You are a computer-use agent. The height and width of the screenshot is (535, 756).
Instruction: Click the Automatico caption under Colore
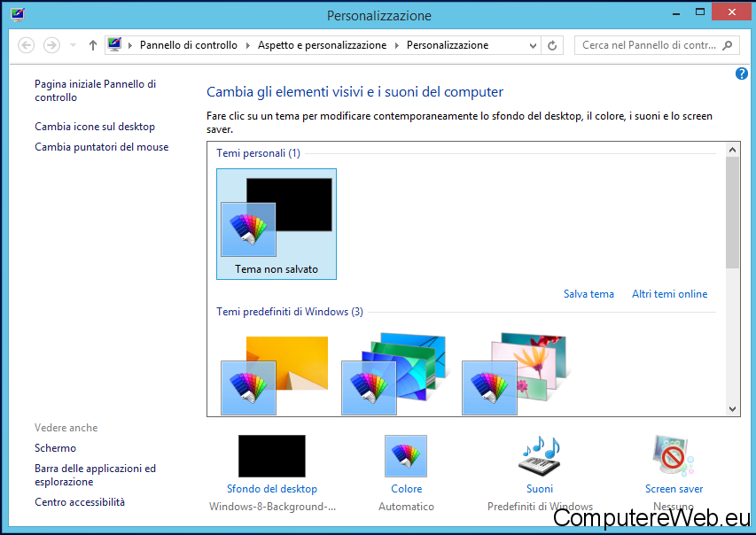coord(407,507)
